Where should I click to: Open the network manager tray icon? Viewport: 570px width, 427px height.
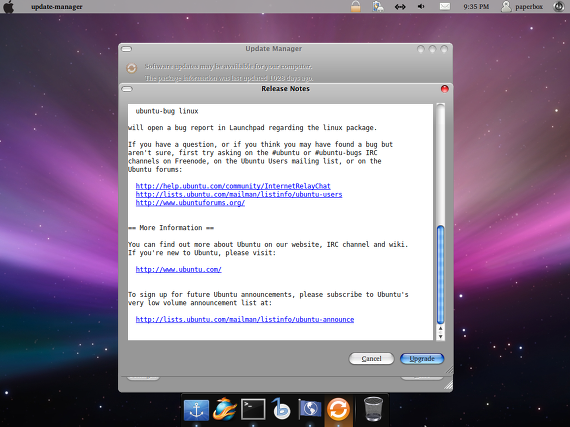coord(378,6)
